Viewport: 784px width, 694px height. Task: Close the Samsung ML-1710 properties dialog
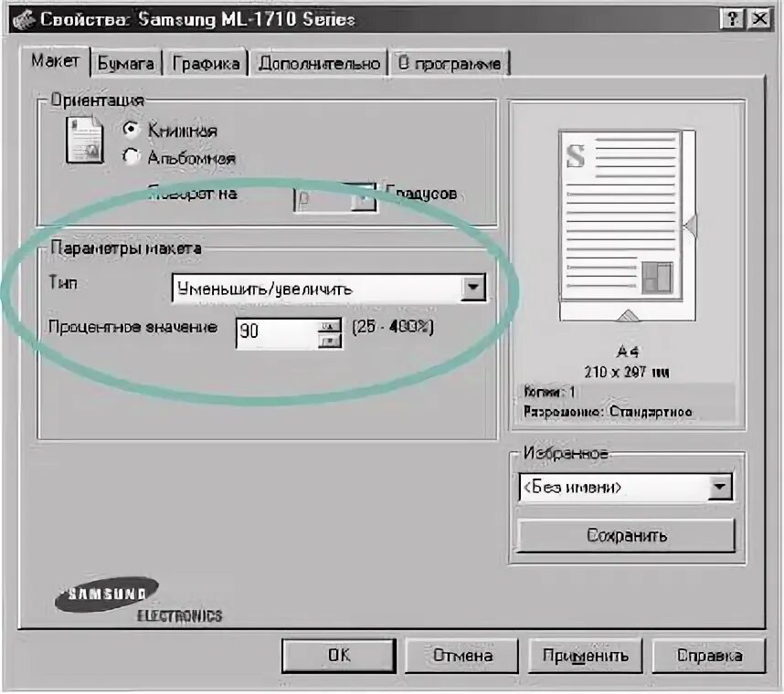pyautogui.click(x=759, y=19)
